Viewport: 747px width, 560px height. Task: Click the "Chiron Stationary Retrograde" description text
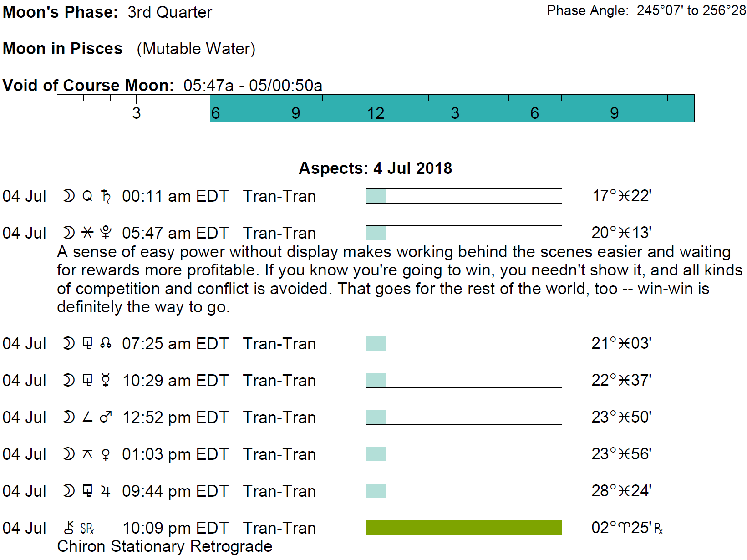pos(164,546)
